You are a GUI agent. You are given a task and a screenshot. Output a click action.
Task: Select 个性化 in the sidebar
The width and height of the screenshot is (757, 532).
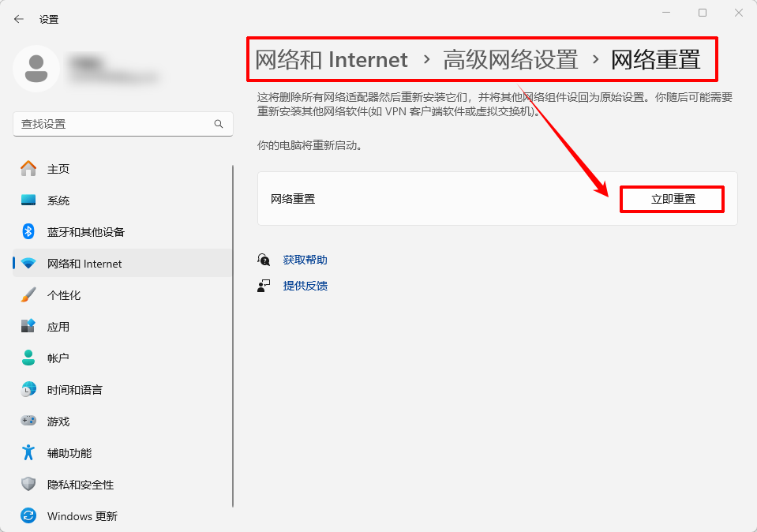click(x=122, y=295)
